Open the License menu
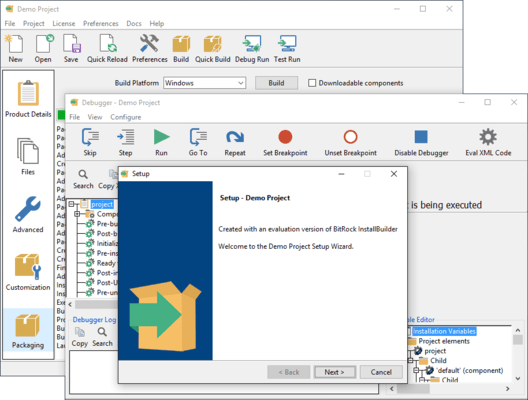This screenshot has width=528, height=400. (64, 24)
